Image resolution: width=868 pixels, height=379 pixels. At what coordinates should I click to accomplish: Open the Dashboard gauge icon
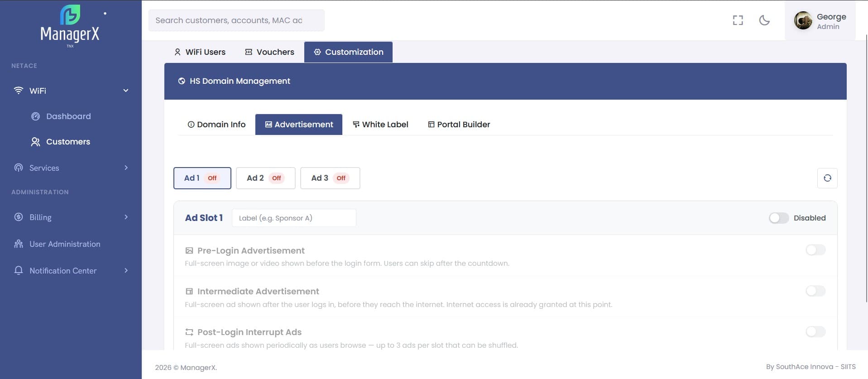[35, 116]
